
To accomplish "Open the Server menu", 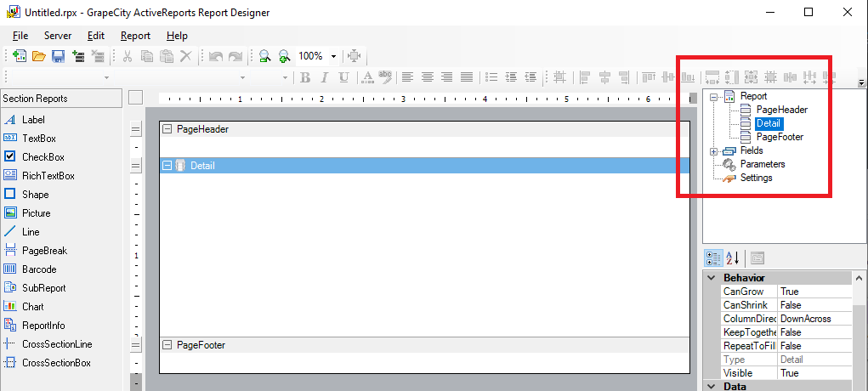I will click(58, 36).
